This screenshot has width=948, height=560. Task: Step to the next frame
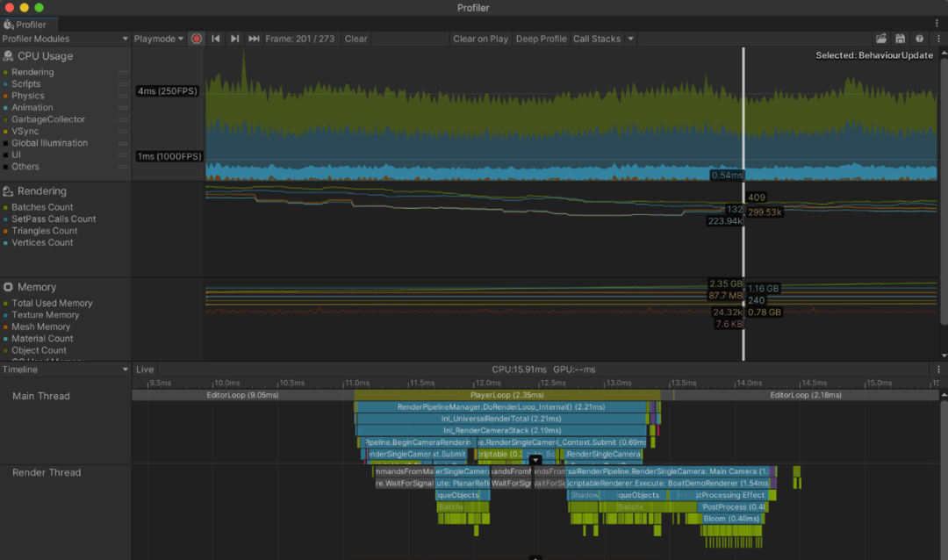pyautogui.click(x=234, y=39)
